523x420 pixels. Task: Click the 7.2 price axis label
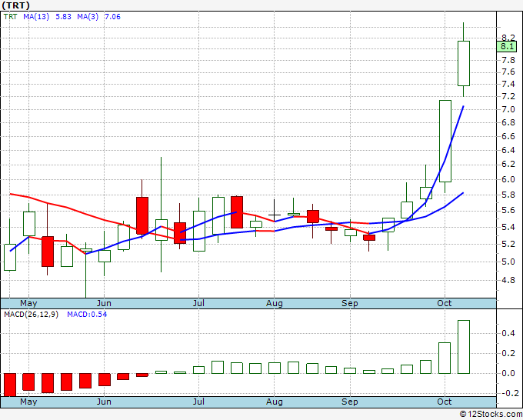508,96
